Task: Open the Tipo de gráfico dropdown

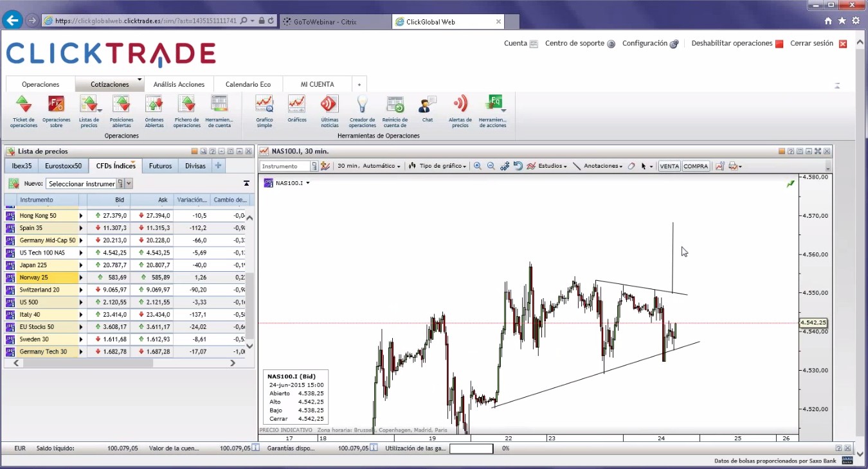Action: (x=437, y=166)
